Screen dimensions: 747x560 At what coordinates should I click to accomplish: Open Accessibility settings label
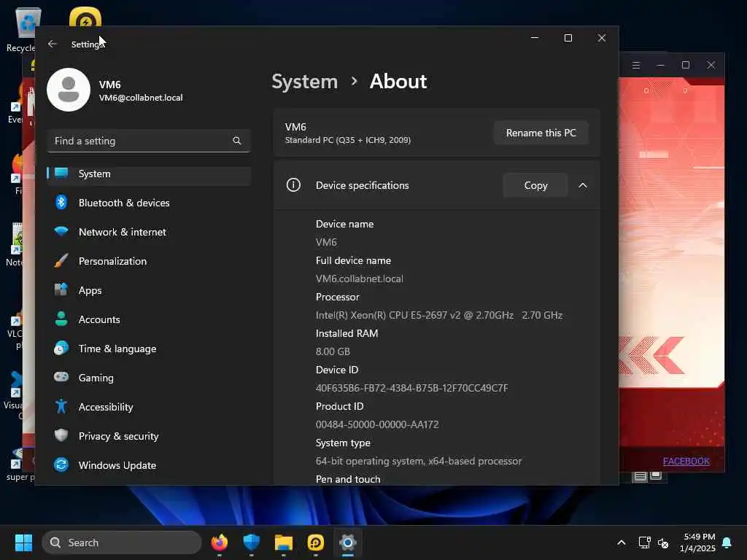coord(106,407)
